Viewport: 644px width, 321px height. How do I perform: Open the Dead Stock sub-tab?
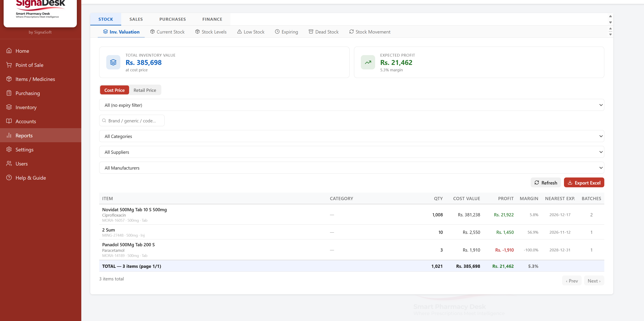(x=323, y=32)
